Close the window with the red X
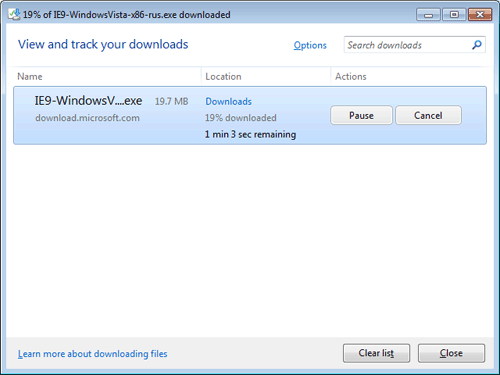 point(480,15)
